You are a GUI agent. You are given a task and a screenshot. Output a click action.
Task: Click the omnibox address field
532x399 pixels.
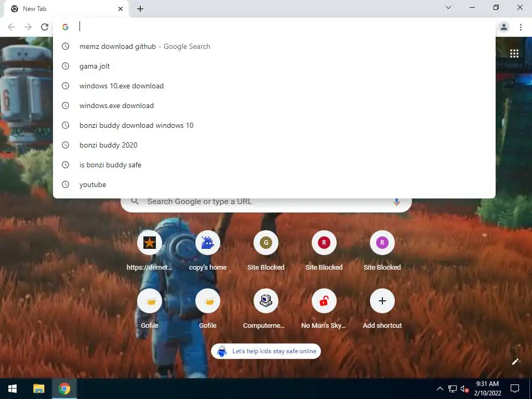[274, 27]
